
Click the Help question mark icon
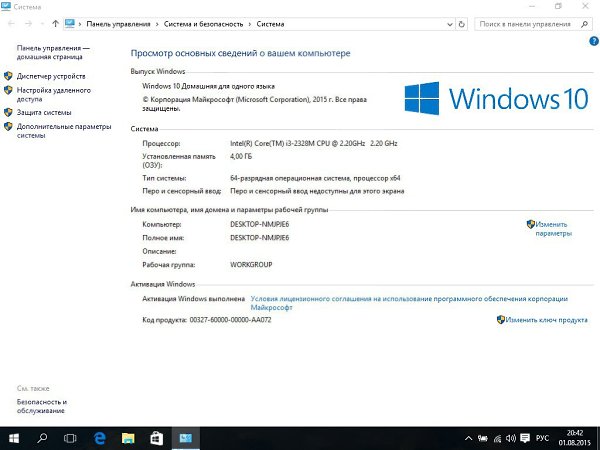pos(594,41)
